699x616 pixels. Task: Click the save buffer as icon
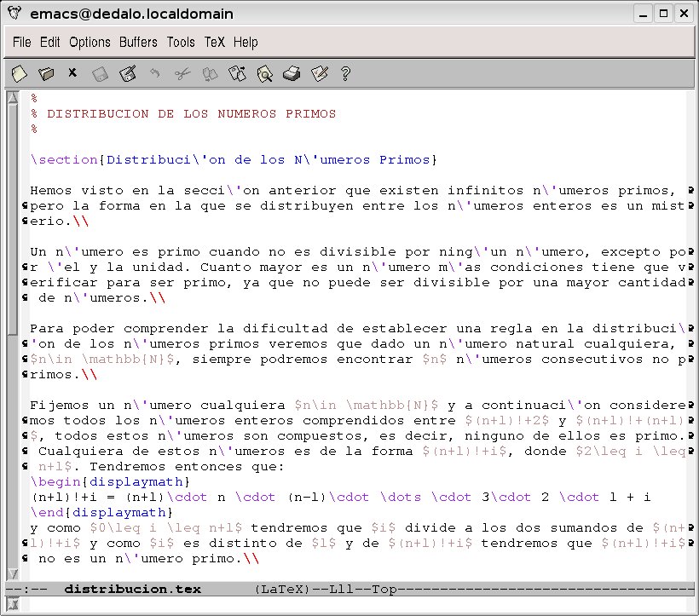coord(128,73)
